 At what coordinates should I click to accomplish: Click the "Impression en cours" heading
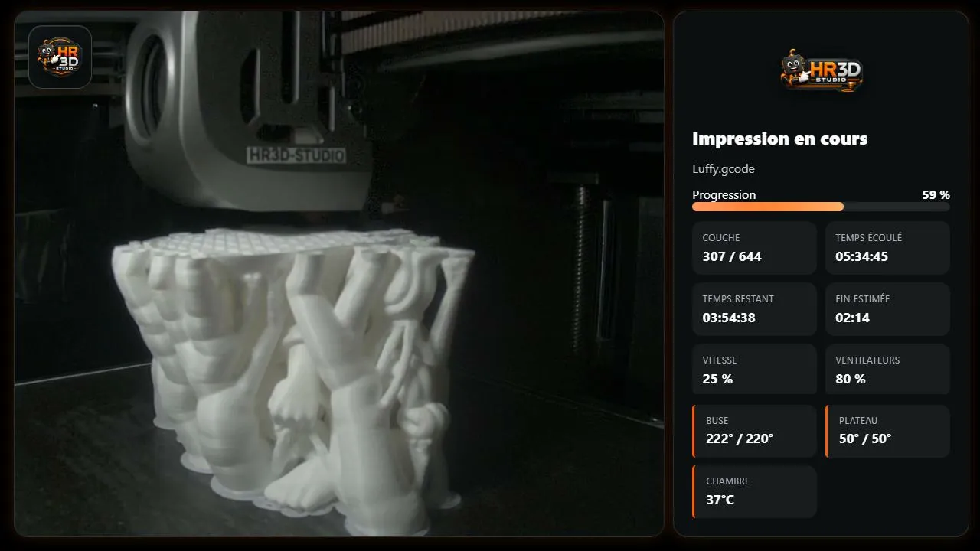[779, 139]
